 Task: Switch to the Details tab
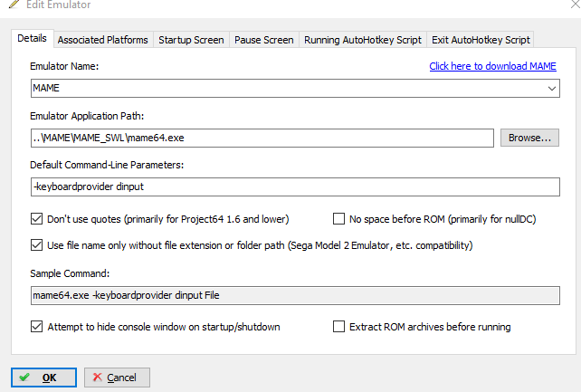pyautogui.click(x=33, y=38)
